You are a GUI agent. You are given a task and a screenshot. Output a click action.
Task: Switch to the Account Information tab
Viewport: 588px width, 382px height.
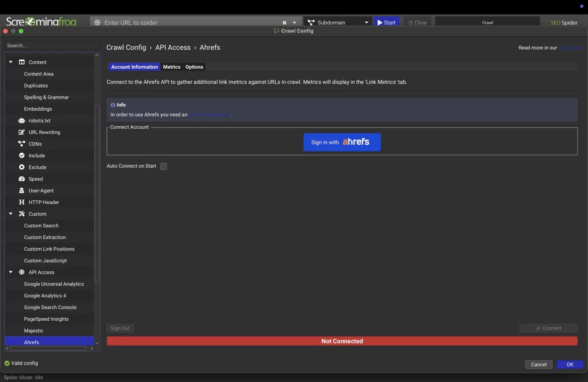click(x=134, y=67)
